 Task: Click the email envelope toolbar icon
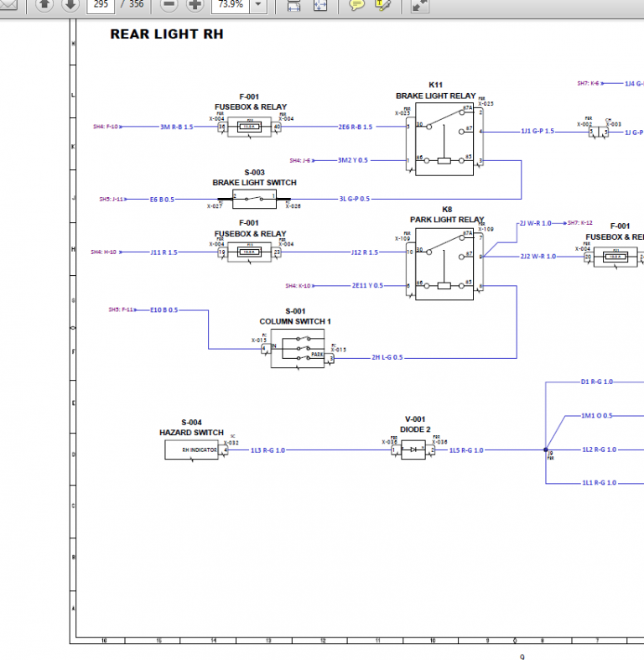coord(8,5)
